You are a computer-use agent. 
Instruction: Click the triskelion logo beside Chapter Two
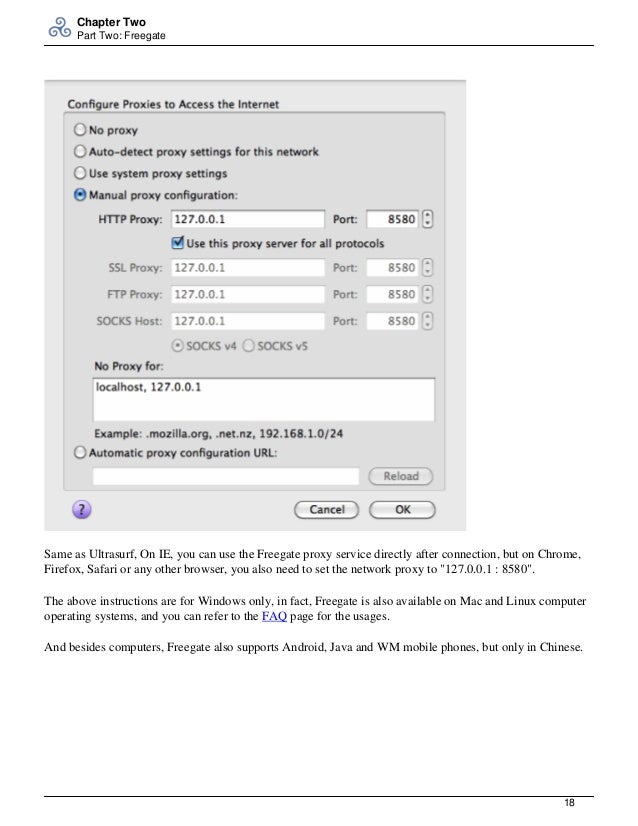pos(60,28)
